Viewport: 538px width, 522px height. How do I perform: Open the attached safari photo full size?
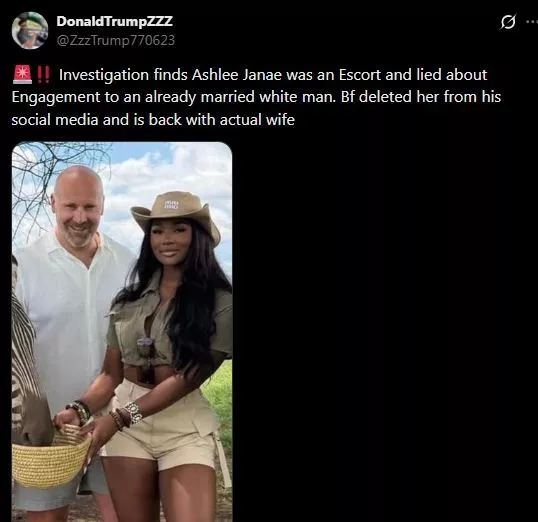[122, 332]
